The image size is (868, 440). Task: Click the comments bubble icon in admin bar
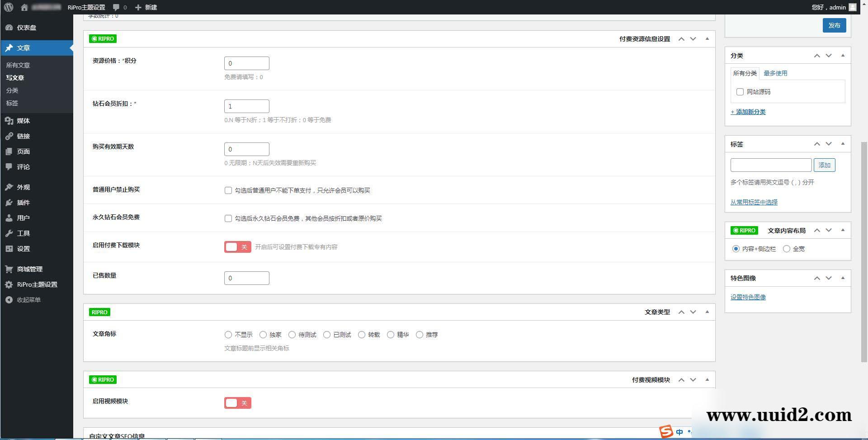coord(117,7)
